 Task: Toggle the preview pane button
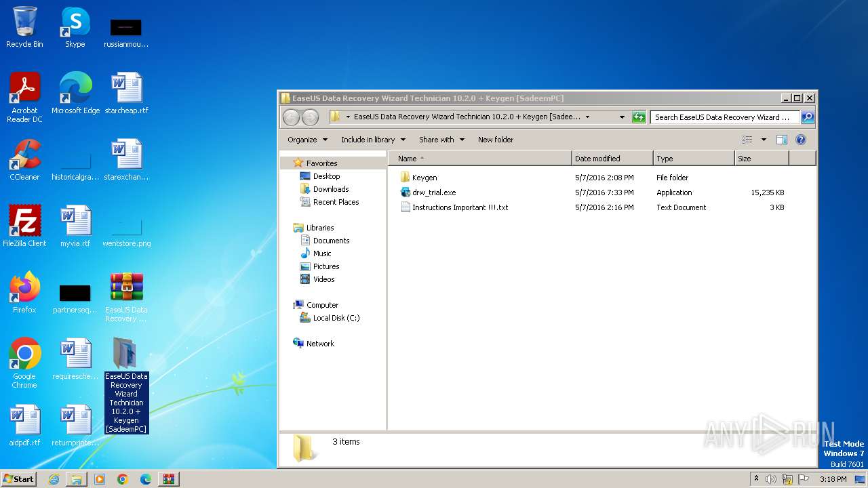(781, 140)
